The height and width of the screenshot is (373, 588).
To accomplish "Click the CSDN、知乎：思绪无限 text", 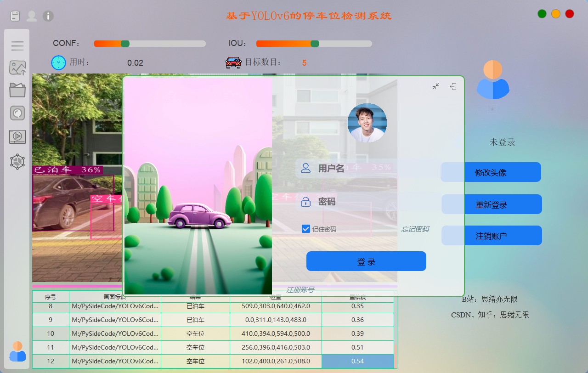I will 490,315.
